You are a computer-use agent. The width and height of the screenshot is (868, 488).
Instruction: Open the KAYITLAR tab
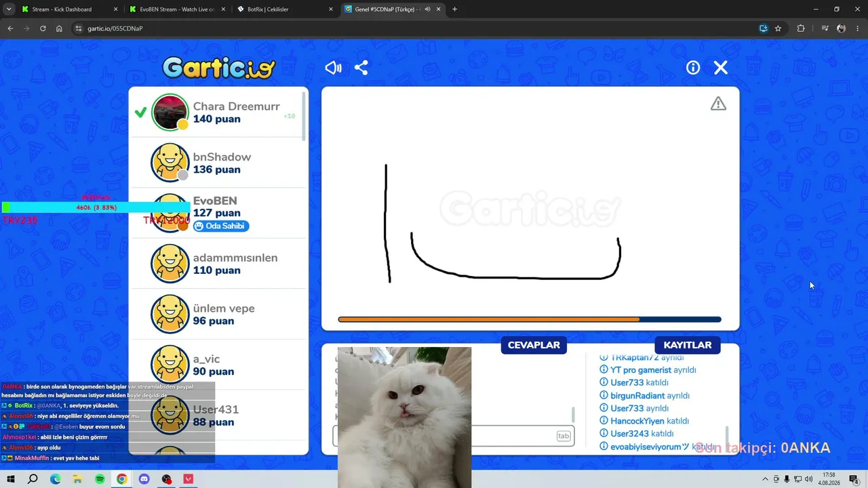[688, 345]
